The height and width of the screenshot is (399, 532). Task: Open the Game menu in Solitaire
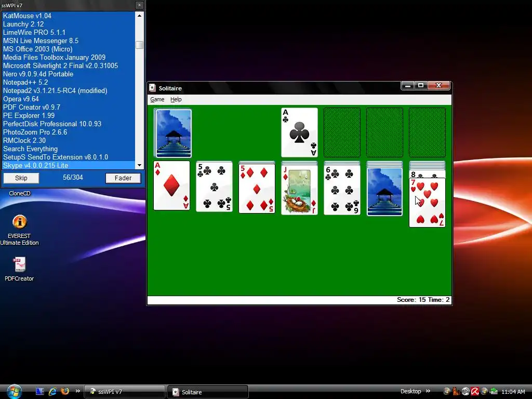coord(157,99)
